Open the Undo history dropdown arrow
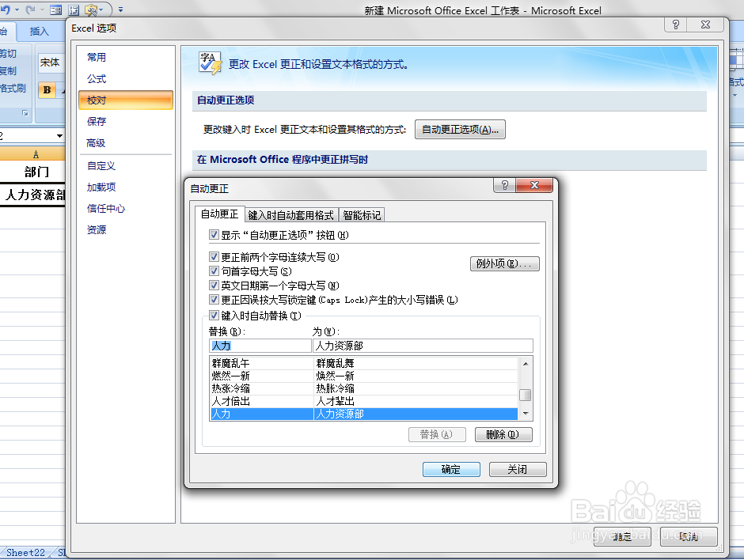 click(16, 9)
